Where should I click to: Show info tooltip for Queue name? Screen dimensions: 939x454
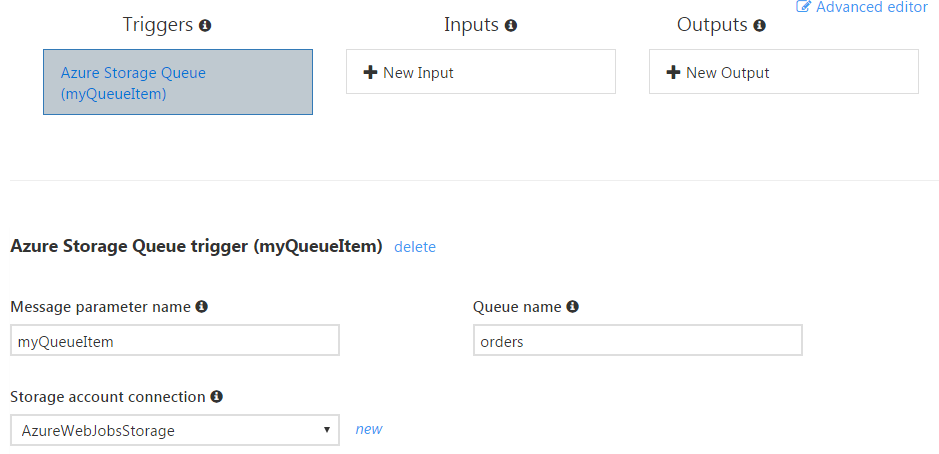click(573, 307)
